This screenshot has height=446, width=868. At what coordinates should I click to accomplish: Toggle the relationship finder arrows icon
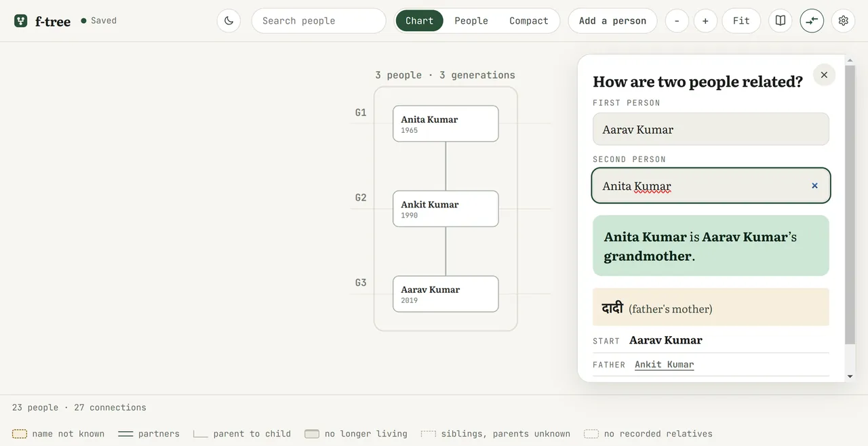point(812,21)
